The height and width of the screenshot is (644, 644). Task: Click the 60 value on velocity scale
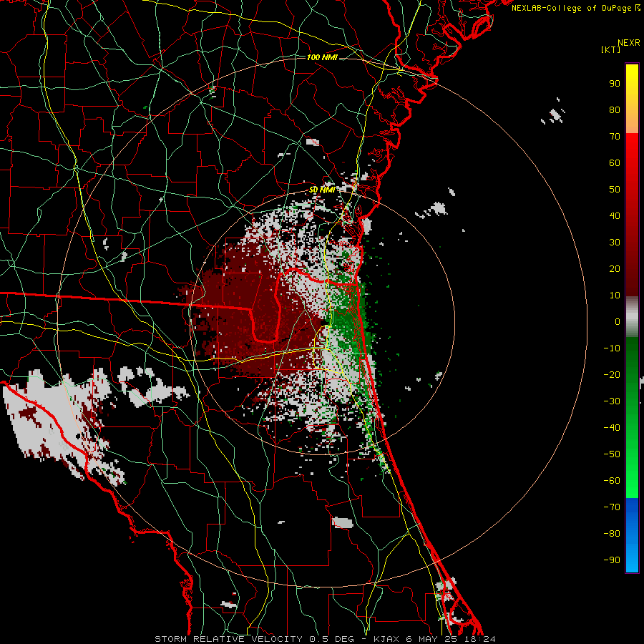tap(615, 163)
